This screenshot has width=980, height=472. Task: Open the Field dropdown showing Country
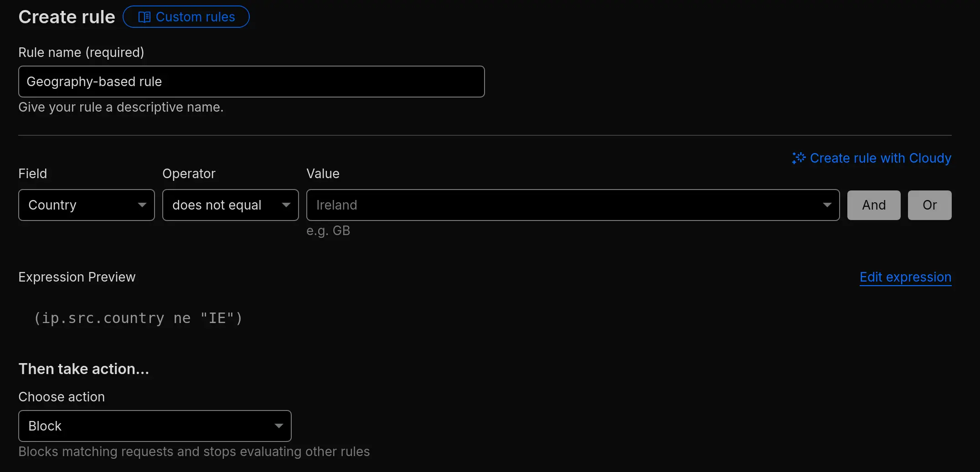pos(86,205)
